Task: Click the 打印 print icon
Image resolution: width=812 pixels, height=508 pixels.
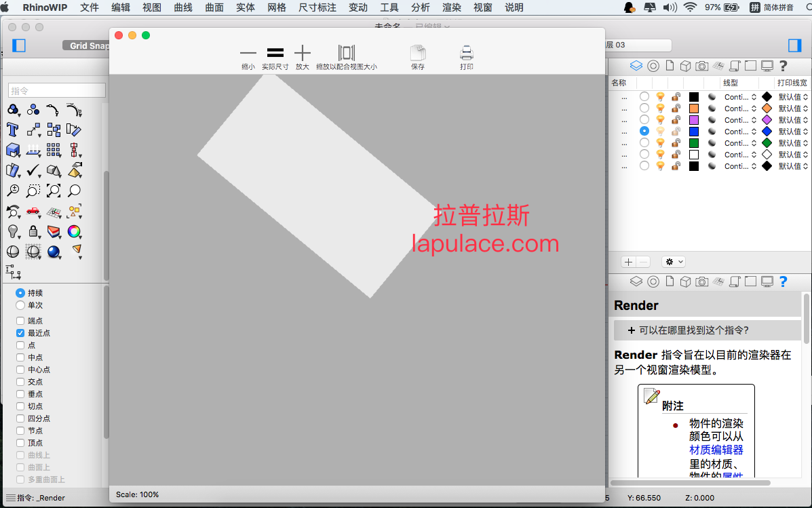Action: click(467, 54)
